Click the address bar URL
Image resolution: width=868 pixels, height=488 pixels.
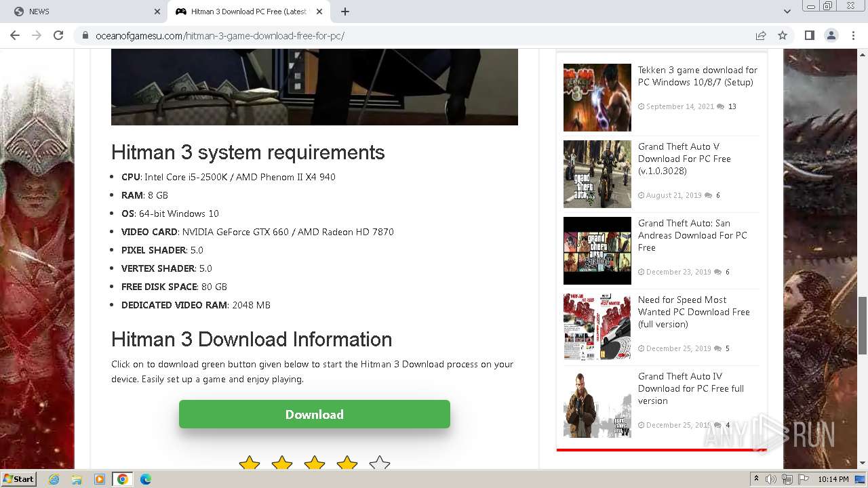[x=220, y=36]
